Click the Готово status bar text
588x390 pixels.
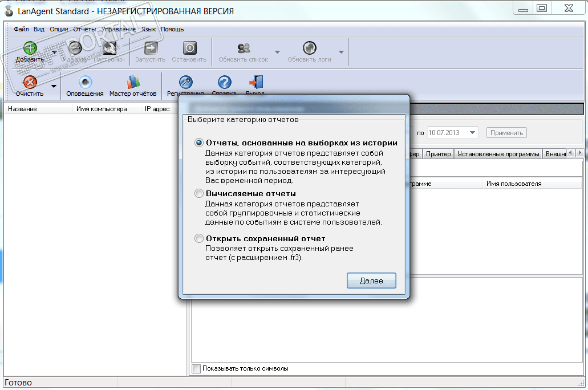click(18, 383)
